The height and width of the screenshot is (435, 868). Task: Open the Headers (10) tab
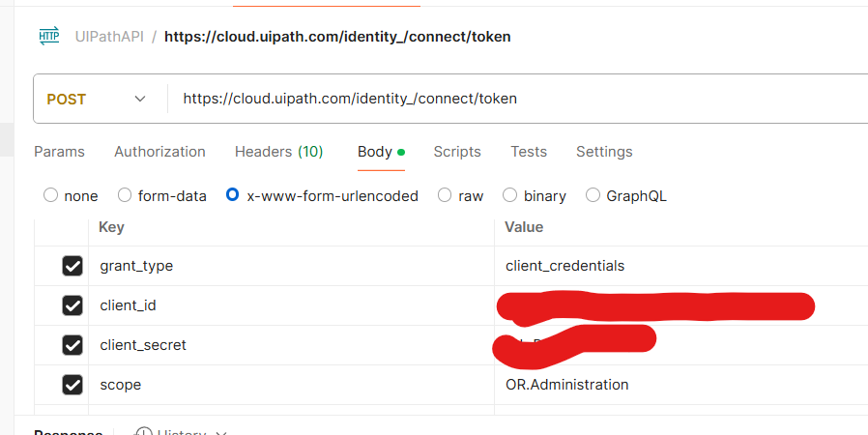[x=279, y=152]
